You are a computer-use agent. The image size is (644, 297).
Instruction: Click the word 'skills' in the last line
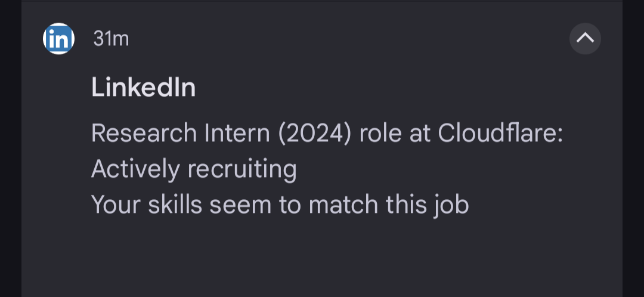point(175,204)
